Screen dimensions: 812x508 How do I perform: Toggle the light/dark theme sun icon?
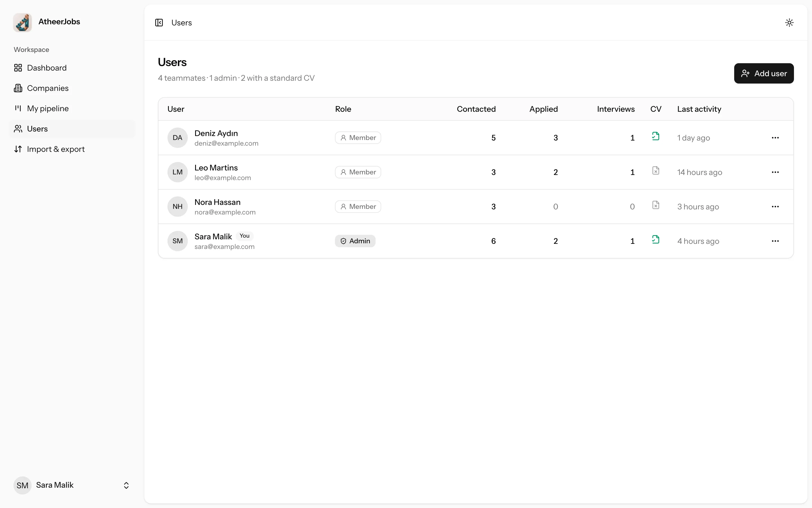pos(789,23)
